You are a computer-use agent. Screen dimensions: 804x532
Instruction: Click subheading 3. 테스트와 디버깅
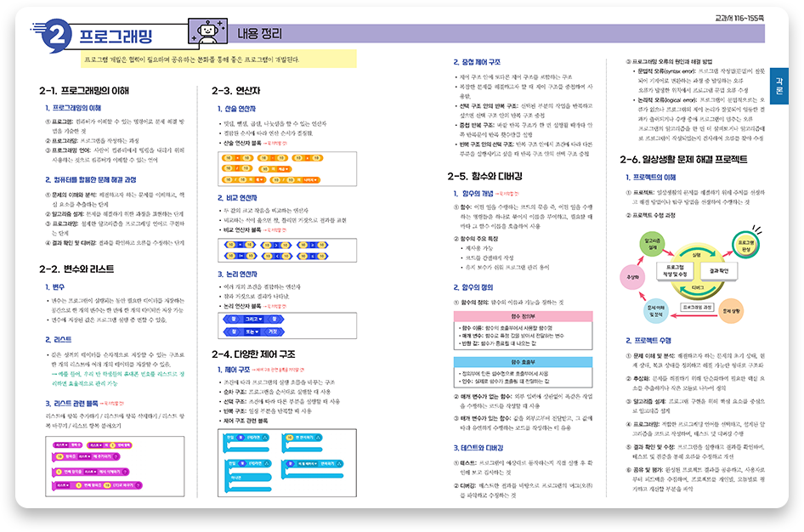click(478, 448)
